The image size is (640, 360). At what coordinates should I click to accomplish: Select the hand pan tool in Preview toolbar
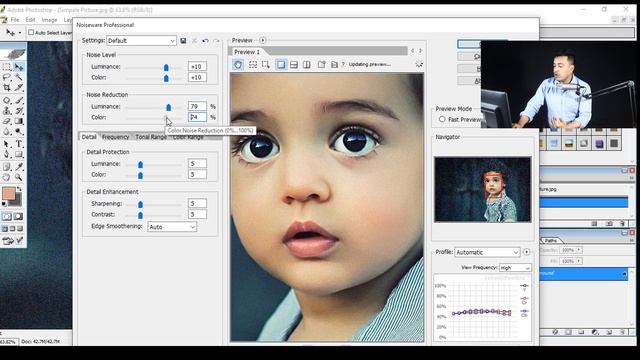[x=238, y=64]
